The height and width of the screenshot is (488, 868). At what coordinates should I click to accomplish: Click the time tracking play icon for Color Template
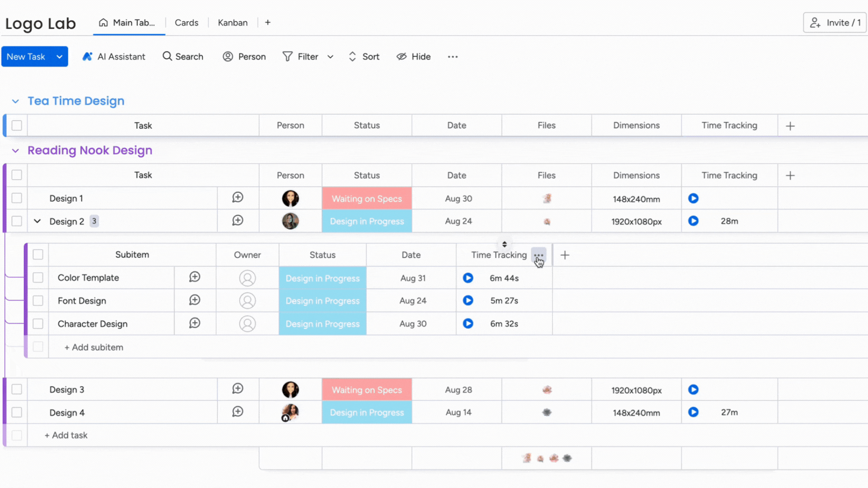tap(467, 278)
